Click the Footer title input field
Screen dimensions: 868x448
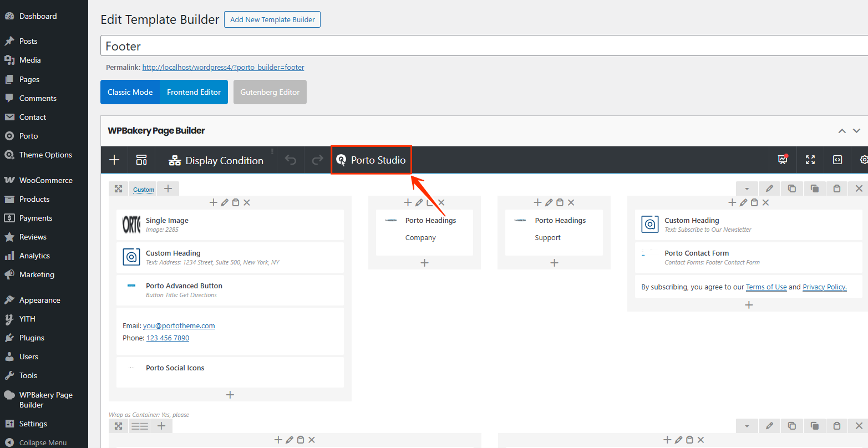click(x=484, y=46)
